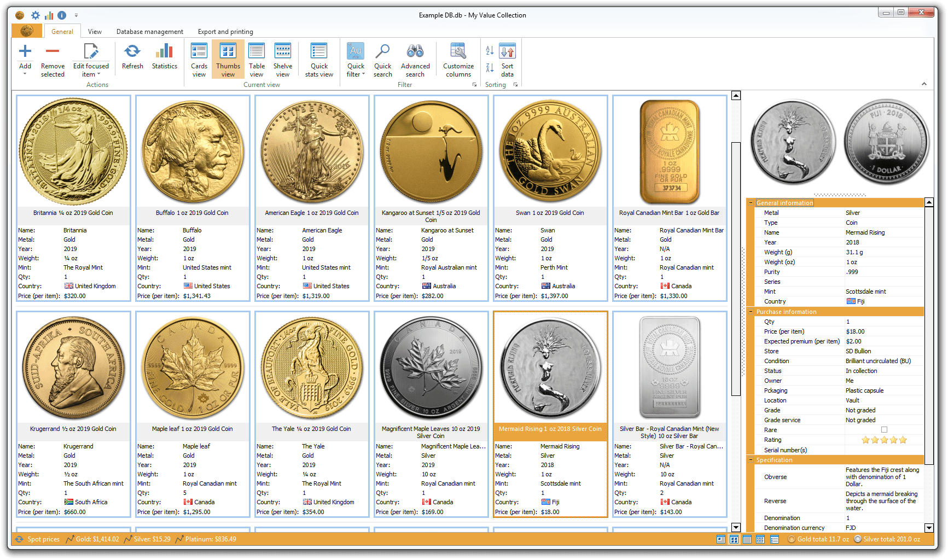This screenshot has height=560, width=948.
Task: Click Remove selected icon
Action: [x=53, y=52]
